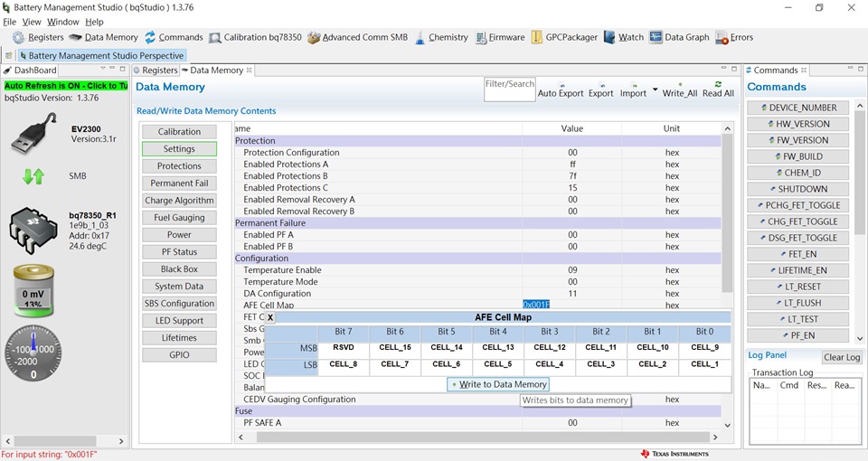The height and width of the screenshot is (461, 868).
Task: Click Clear Log button
Action: point(842,357)
